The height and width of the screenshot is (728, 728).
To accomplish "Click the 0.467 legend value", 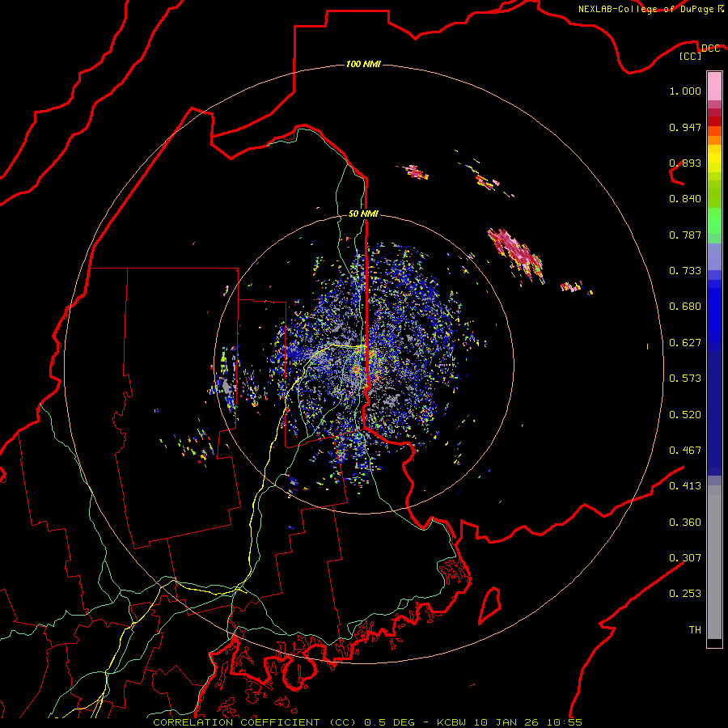I will pos(685,451).
